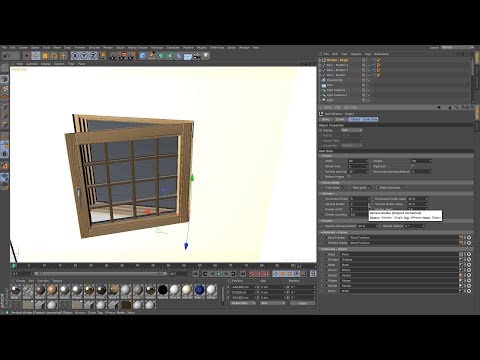Add a Light object

pos(206,56)
